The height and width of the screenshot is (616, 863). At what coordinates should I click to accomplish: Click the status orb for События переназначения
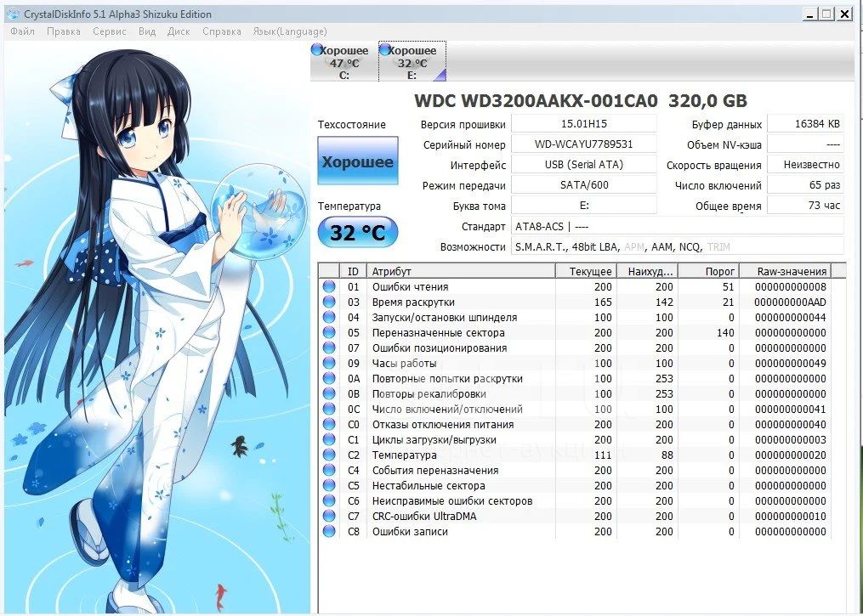pyautogui.click(x=329, y=470)
